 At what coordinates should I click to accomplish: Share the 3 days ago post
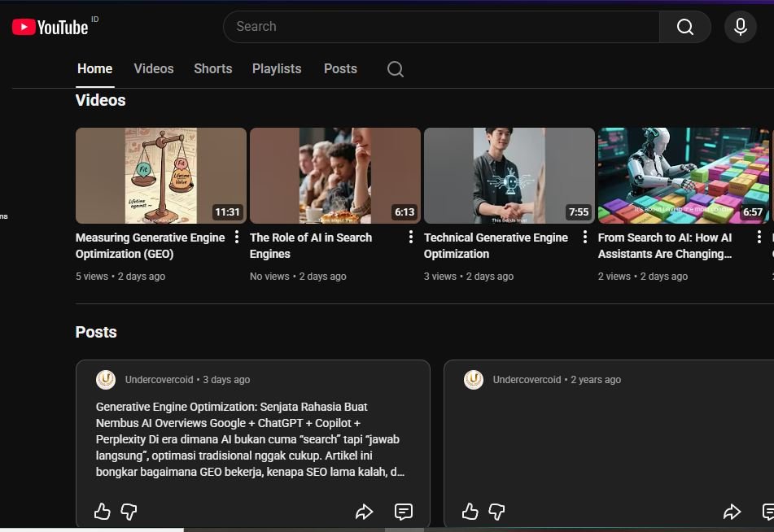(364, 512)
